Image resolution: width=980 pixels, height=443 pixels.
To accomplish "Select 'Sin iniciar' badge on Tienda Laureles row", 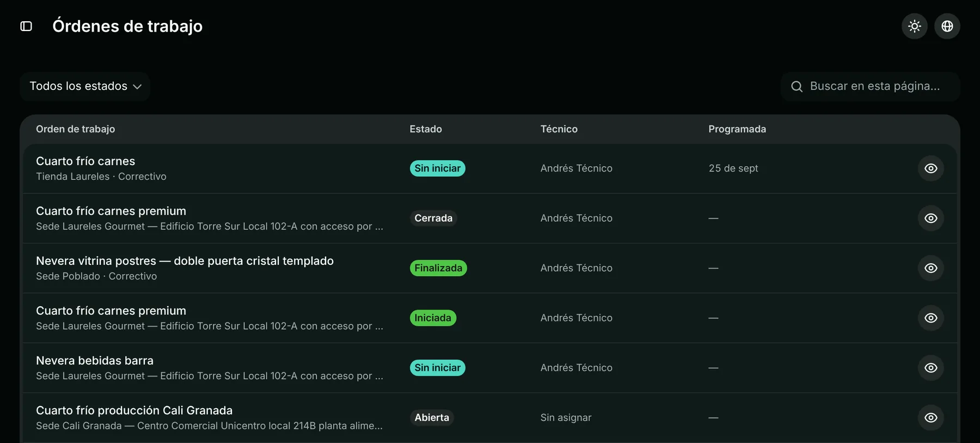I will (x=438, y=168).
